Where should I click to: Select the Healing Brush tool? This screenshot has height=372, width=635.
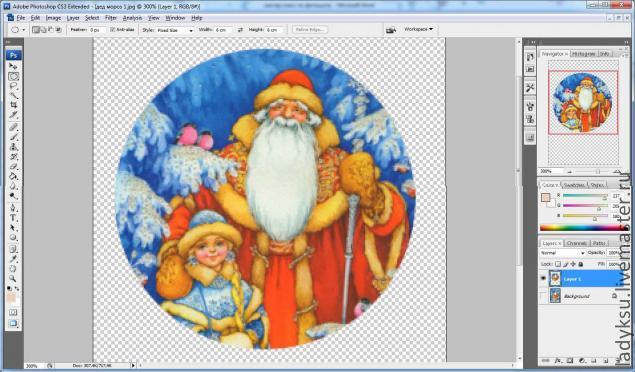13,128
